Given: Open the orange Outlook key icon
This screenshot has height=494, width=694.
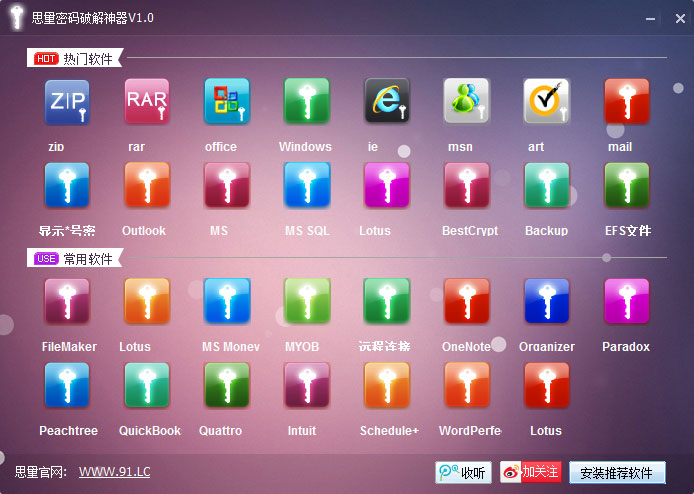Looking at the screenshot, I should coord(147,185).
